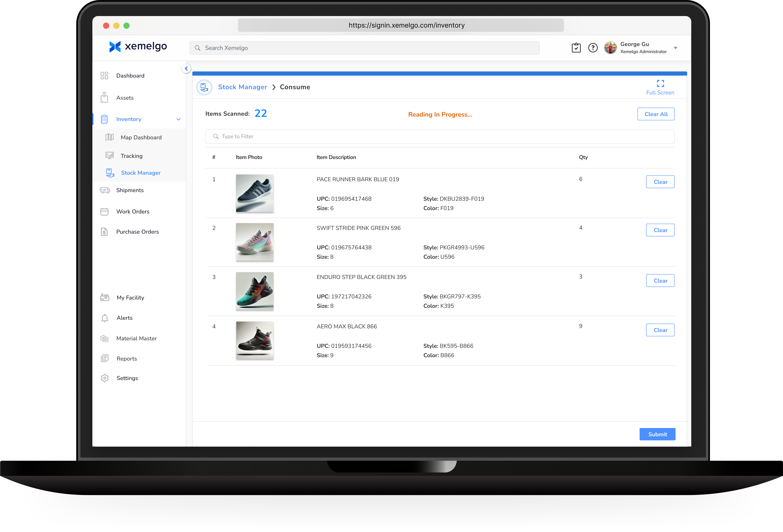
Task: Click the Alerts bell icon
Action: point(105,318)
